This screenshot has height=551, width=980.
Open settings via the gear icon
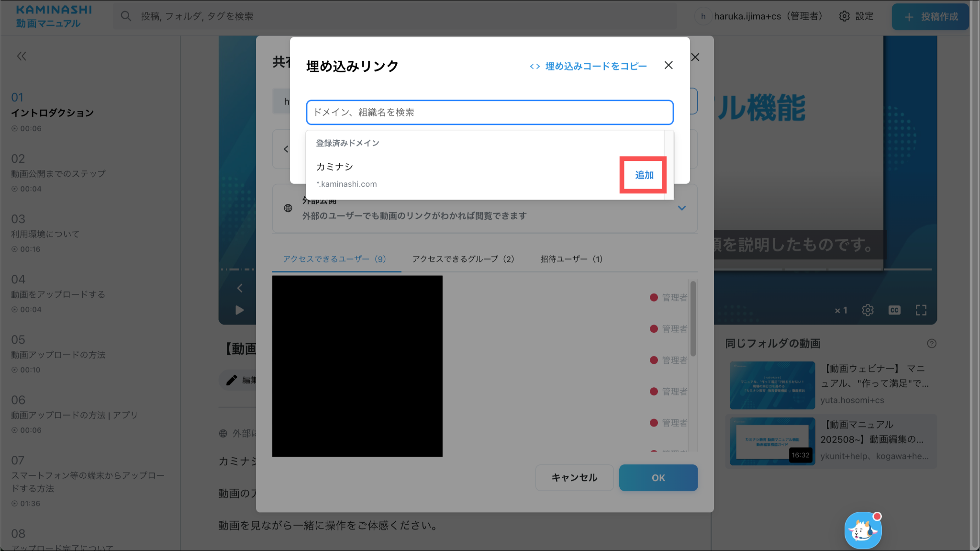pyautogui.click(x=844, y=16)
